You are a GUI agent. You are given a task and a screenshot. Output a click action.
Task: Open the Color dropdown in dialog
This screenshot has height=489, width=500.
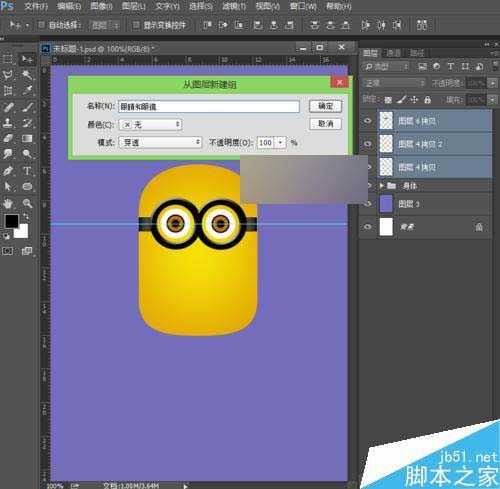pos(151,125)
